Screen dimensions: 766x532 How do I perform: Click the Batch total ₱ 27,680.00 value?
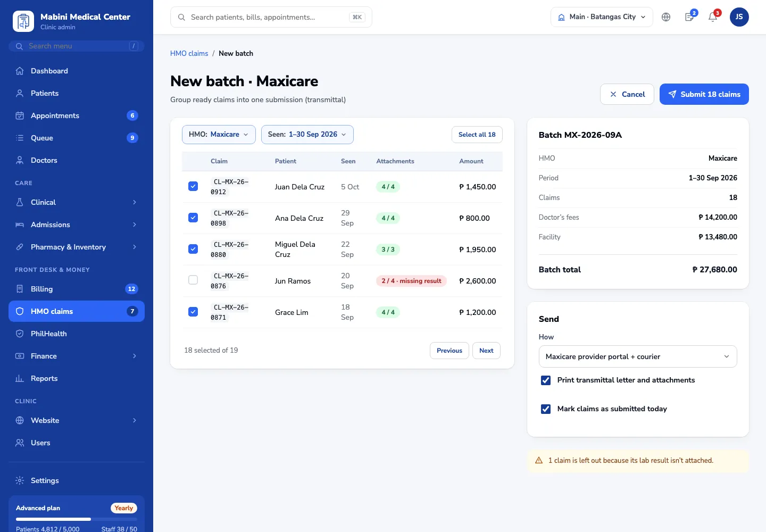pos(714,270)
